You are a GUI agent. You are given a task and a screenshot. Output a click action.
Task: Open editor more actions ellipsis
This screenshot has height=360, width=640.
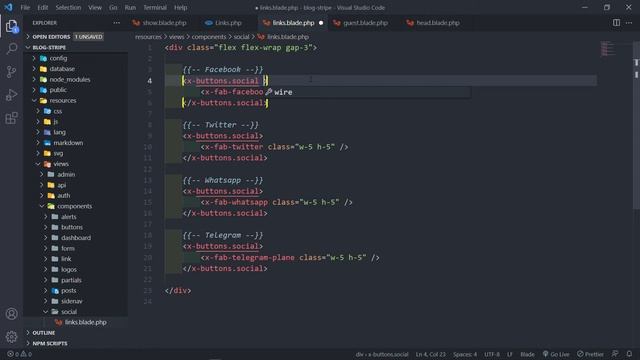click(x=629, y=23)
